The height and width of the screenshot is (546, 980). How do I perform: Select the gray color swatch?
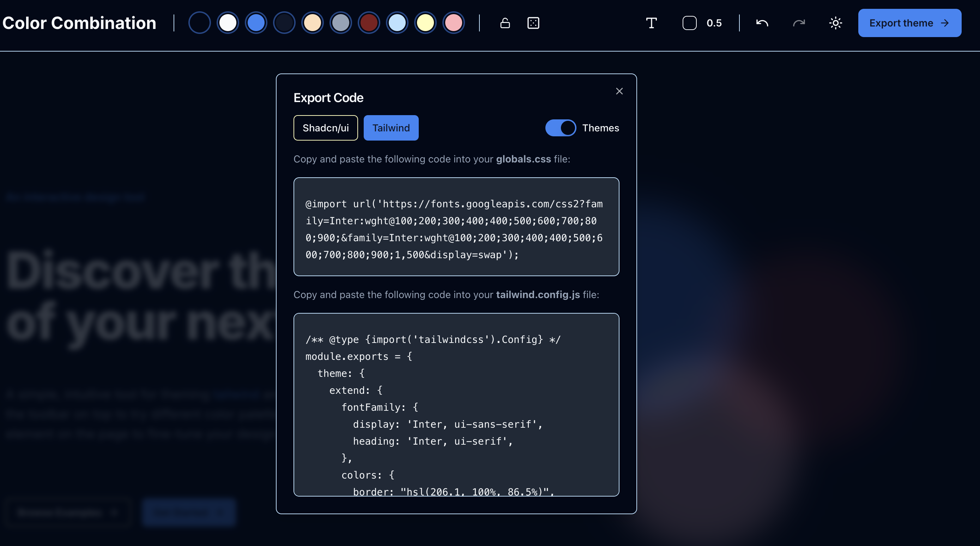pyautogui.click(x=340, y=23)
